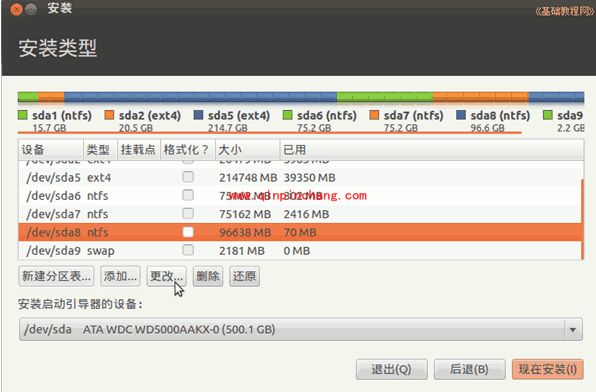This screenshot has width=596, height=392.
Task: Click the 退出(Q) button
Action: tap(392, 369)
